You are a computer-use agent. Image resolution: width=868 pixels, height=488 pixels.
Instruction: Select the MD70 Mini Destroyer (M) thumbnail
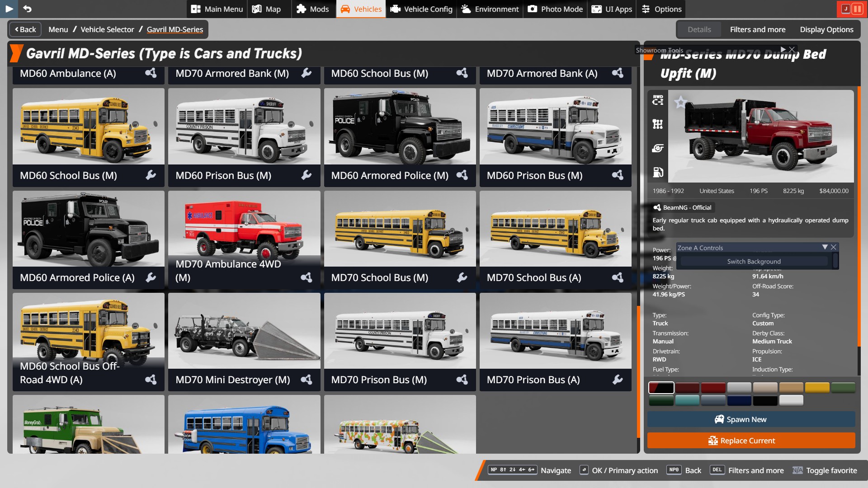coord(244,331)
